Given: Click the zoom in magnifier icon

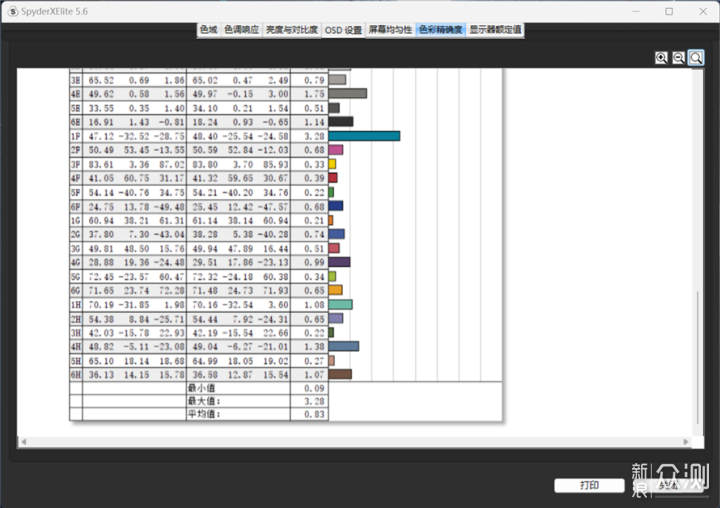Looking at the screenshot, I should coord(661,58).
